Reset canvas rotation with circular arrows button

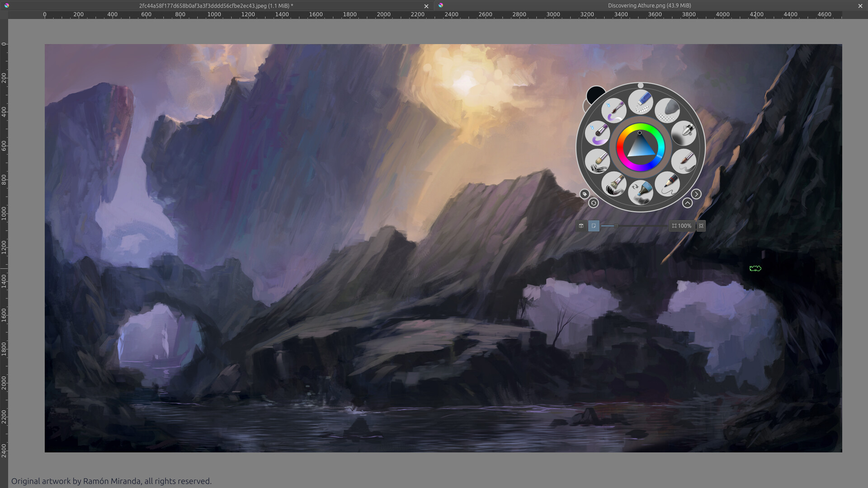click(594, 203)
